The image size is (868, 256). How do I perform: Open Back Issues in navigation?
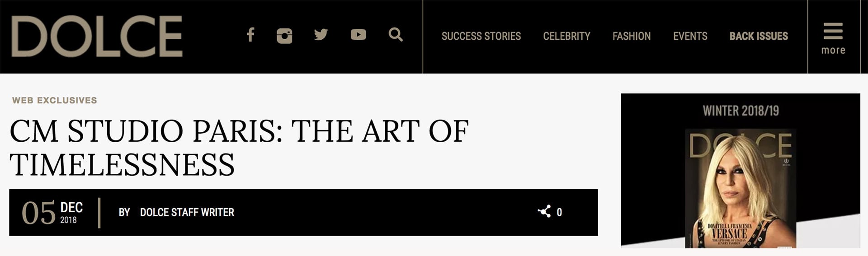[759, 36]
